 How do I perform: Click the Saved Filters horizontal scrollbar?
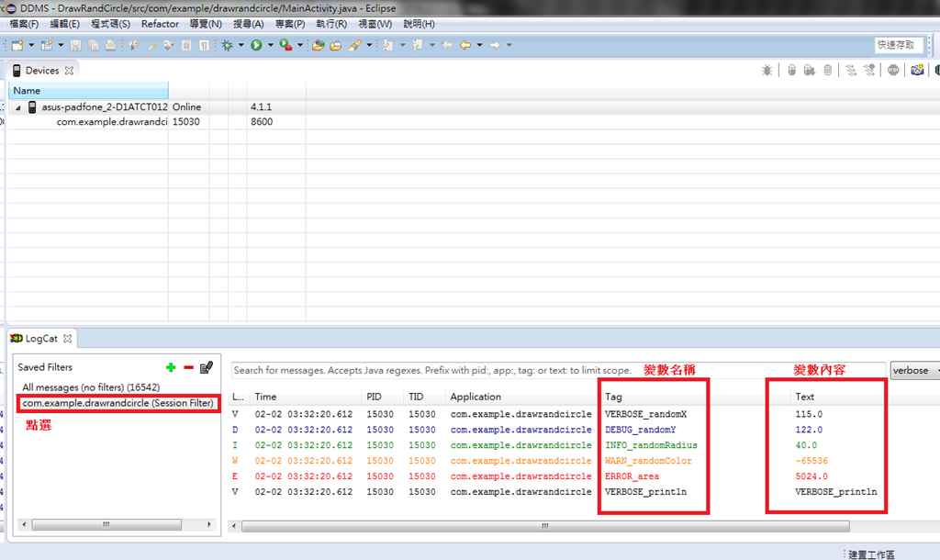point(106,524)
